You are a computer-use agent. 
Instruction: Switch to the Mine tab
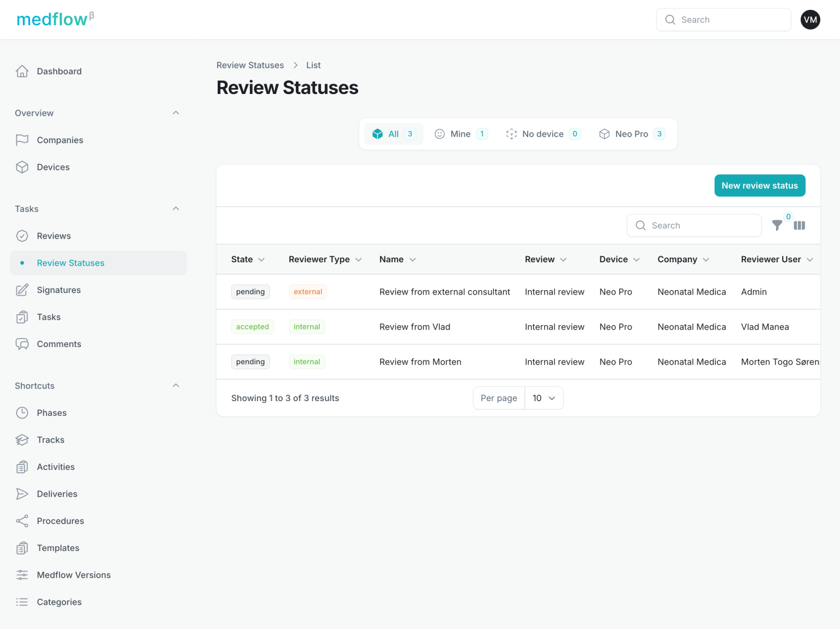point(460,134)
